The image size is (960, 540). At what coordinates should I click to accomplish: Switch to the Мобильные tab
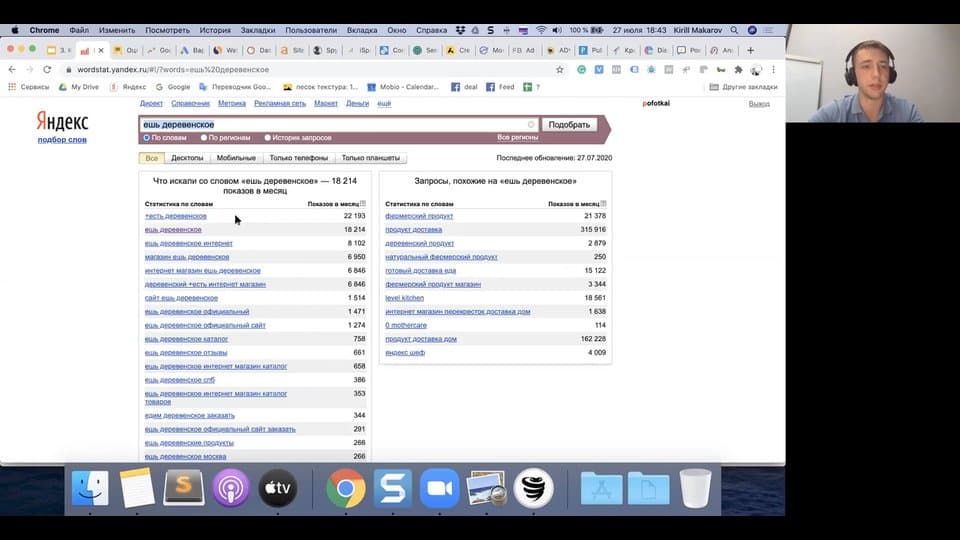(236, 158)
